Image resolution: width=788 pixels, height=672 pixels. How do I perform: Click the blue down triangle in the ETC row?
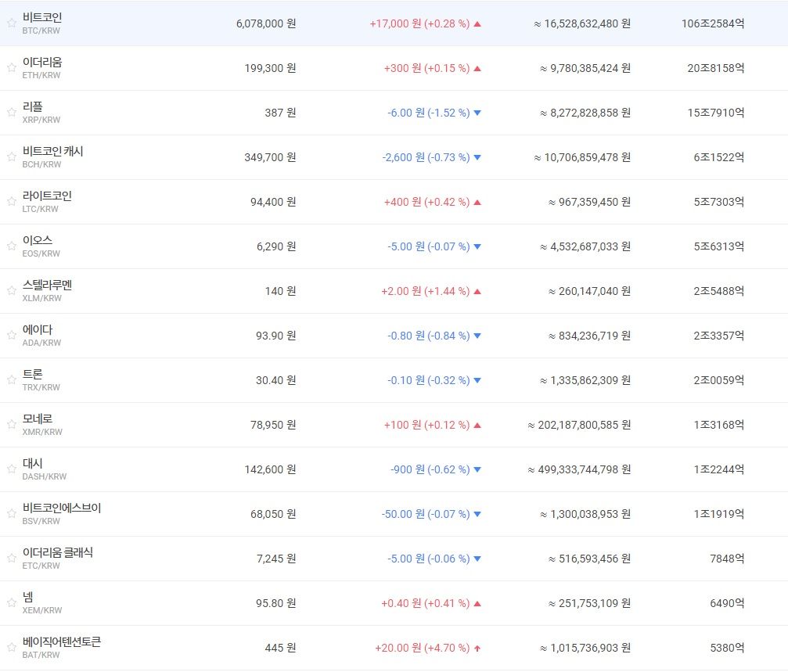click(477, 559)
